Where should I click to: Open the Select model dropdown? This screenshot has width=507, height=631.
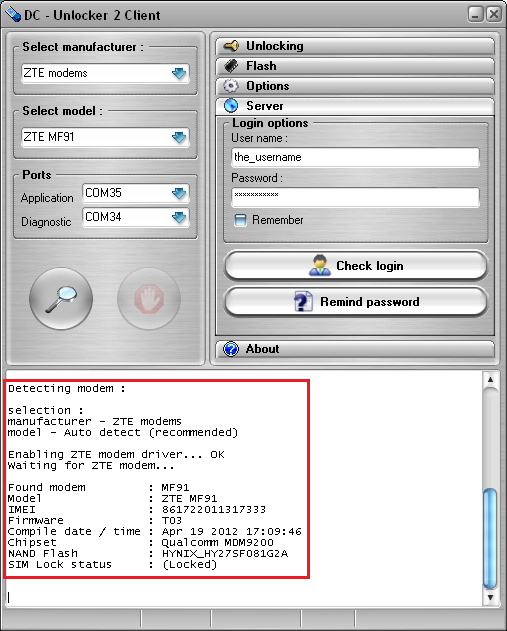pos(105,137)
